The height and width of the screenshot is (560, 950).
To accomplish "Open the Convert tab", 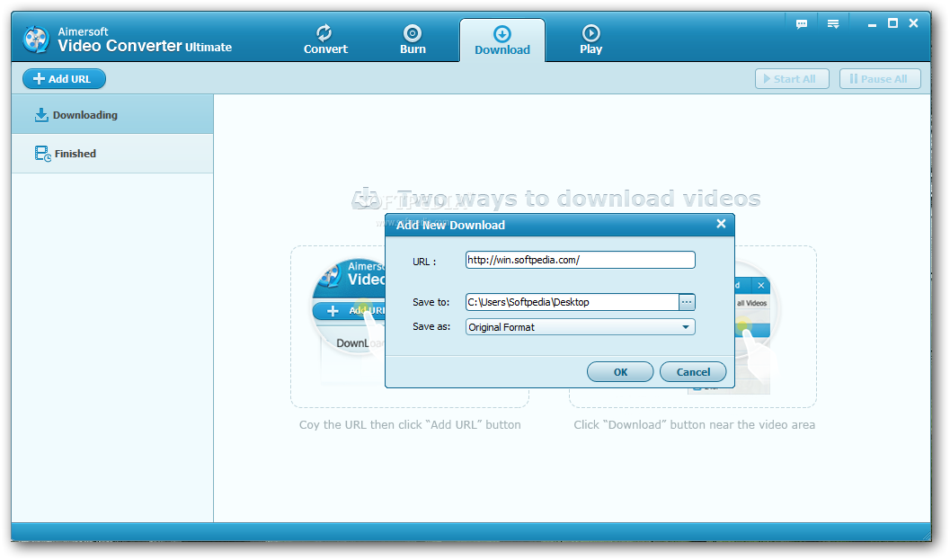I will [x=325, y=40].
